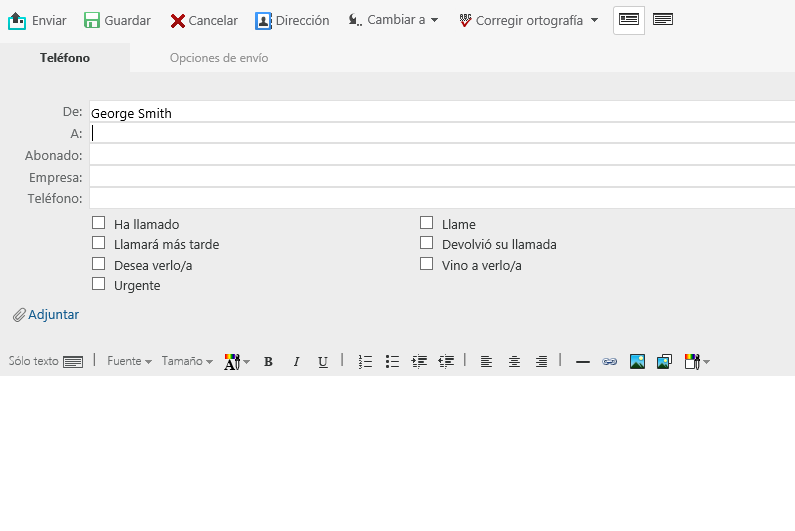Viewport: 795px width, 531px height.
Task: Decrease the paragraph indent
Action: coord(446,362)
